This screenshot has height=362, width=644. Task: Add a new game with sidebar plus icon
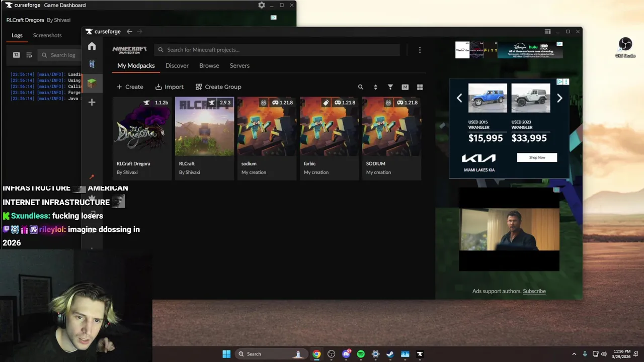tap(92, 102)
